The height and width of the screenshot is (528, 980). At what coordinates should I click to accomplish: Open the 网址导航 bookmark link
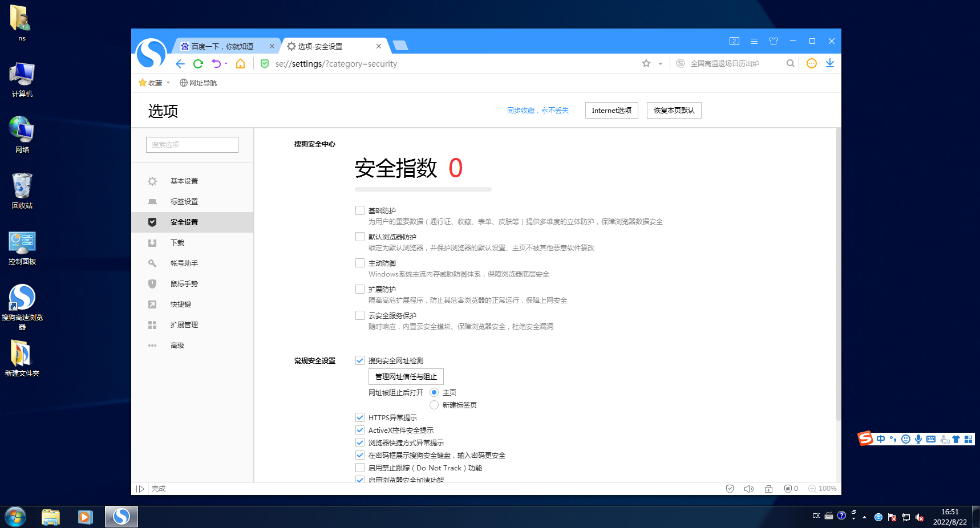click(x=198, y=83)
